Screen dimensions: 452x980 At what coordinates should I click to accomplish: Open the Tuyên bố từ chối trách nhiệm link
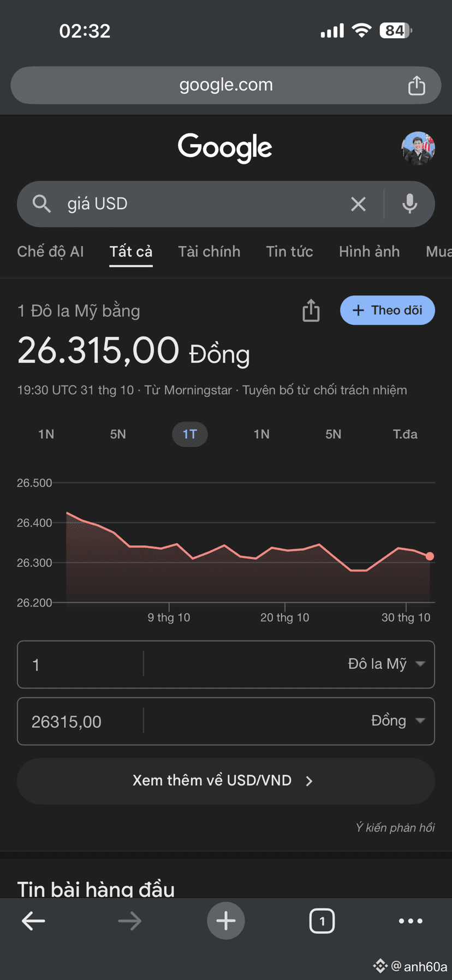[x=325, y=390]
